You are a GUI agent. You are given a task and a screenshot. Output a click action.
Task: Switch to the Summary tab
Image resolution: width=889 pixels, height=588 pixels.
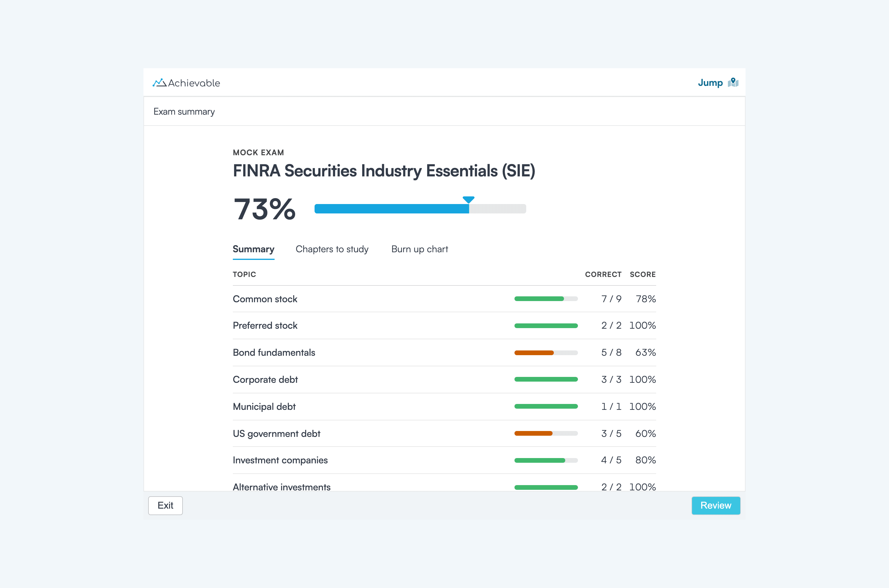pyautogui.click(x=253, y=249)
